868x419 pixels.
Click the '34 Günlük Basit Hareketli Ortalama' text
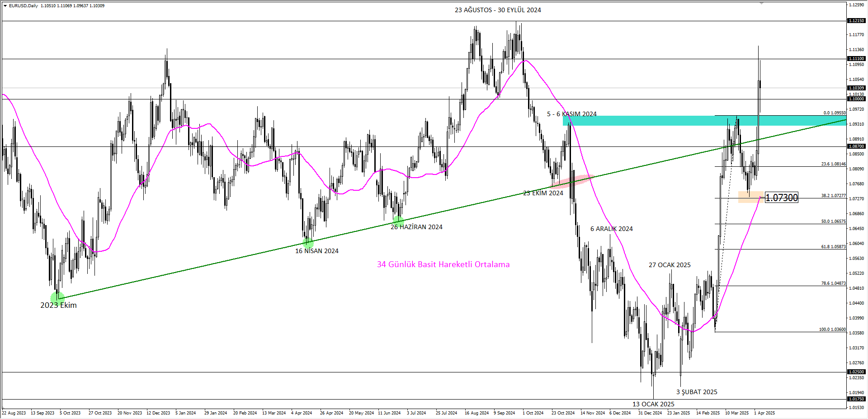coord(443,264)
